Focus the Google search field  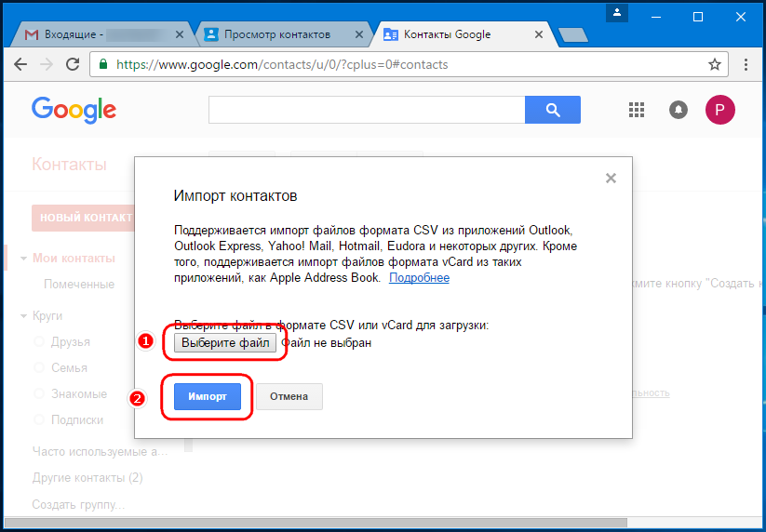click(x=367, y=110)
